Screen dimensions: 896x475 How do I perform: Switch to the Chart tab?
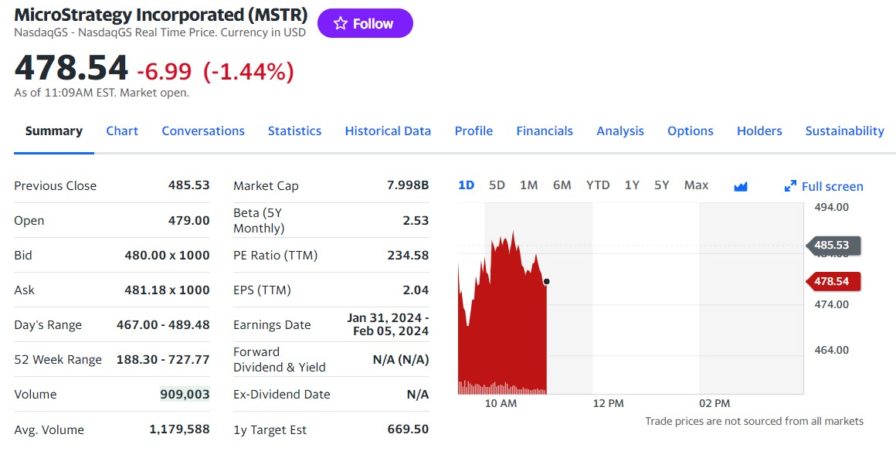pyautogui.click(x=122, y=131)
